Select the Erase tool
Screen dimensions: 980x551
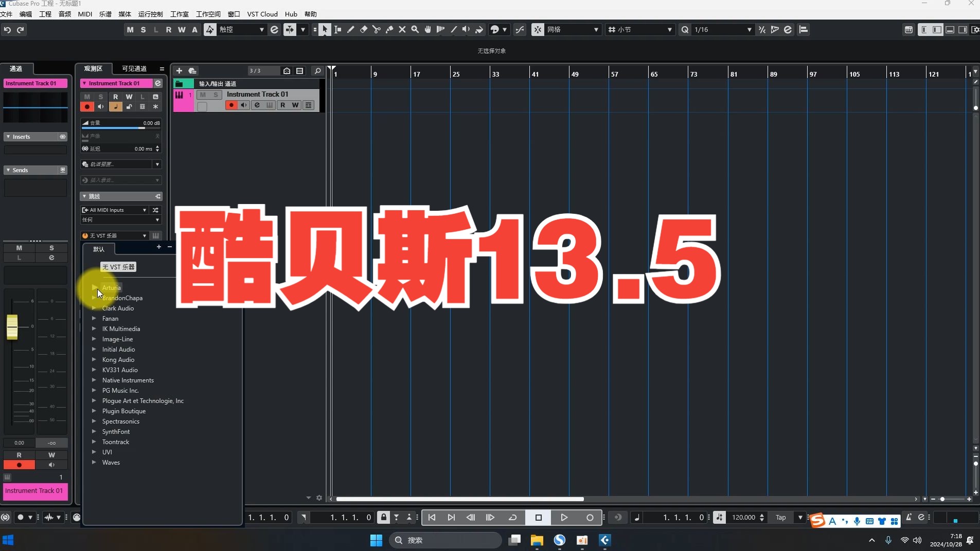(x=363, y=30)
